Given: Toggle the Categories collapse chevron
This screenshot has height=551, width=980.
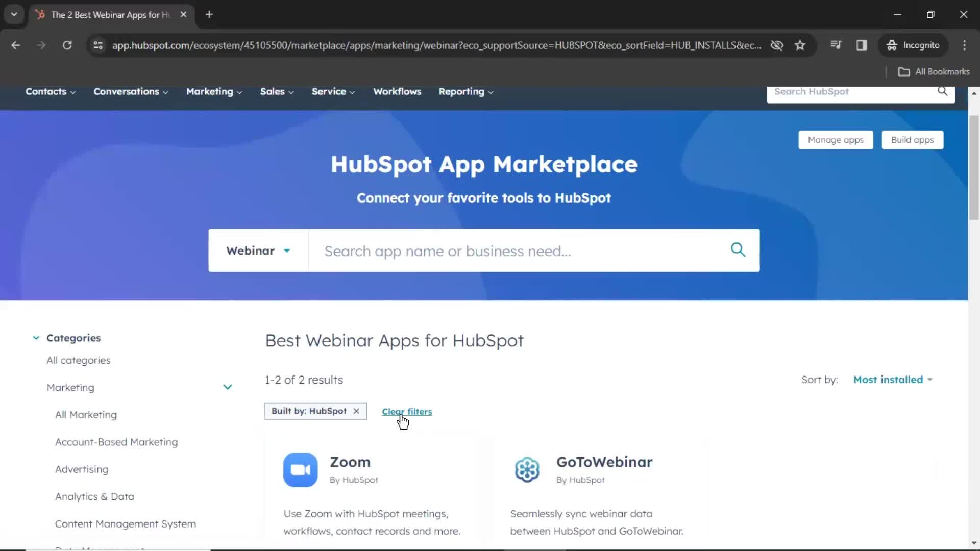Looking at the screenshot, I should click(36, 337).
